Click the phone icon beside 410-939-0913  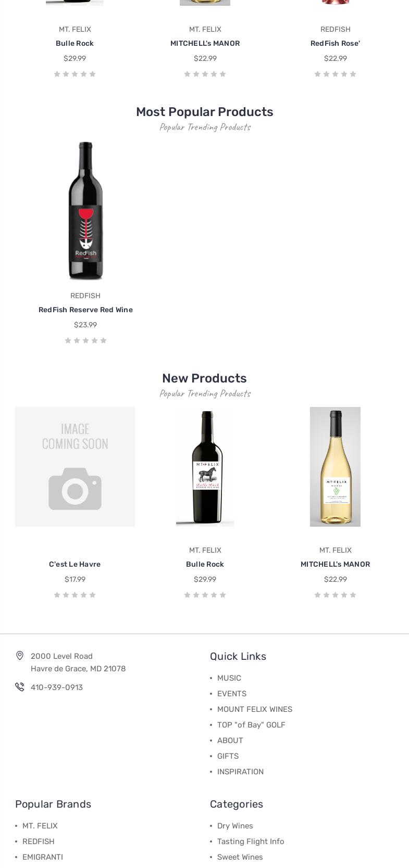[x=20, y=687]
